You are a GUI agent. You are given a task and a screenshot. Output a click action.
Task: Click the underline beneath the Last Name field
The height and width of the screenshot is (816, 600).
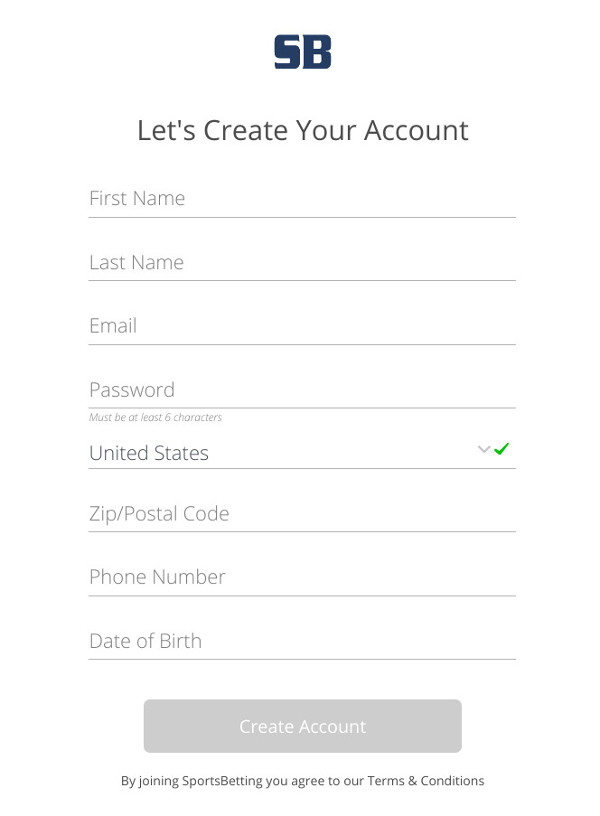coord(302,280)
